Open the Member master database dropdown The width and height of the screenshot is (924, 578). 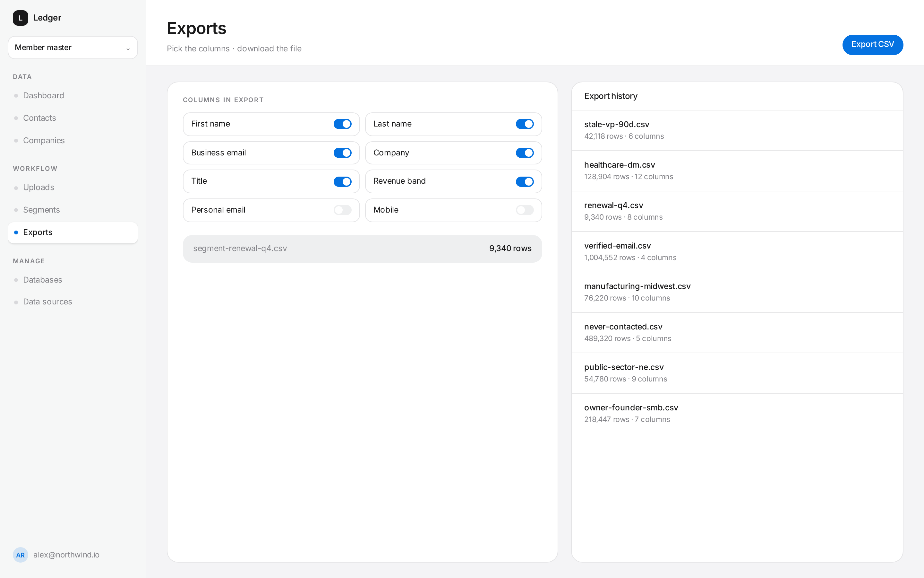73,48
